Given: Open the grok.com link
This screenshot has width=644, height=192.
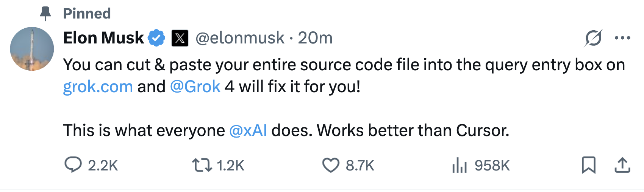Looking at the screenshot, I should (98, 87).
